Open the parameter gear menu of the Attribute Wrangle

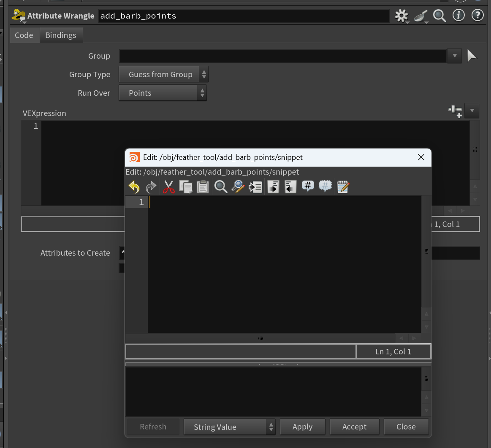click(x=402, y=16)
